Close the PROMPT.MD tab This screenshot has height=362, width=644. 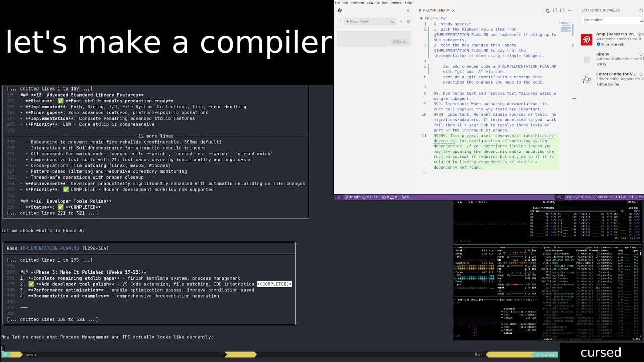coord(453,10)
